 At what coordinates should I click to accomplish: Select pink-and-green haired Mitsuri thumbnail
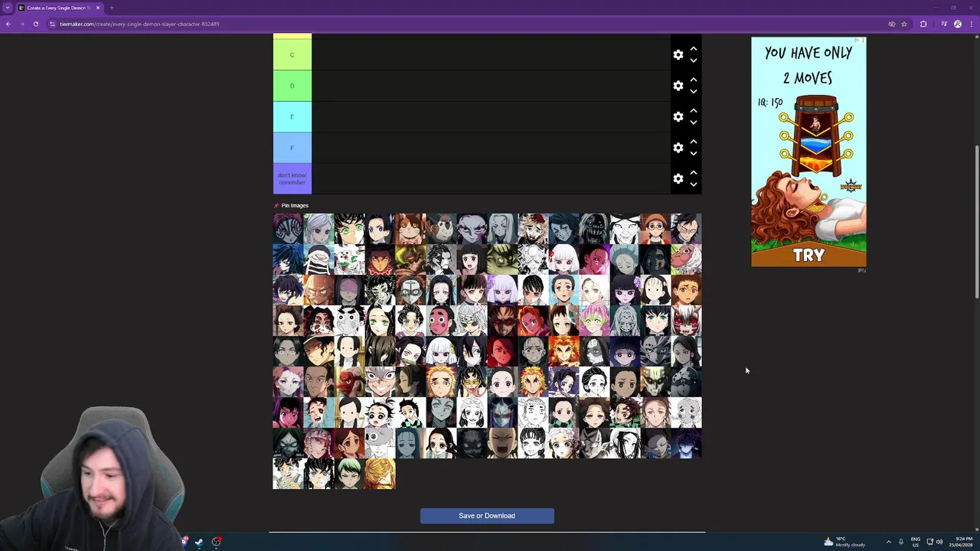(x=594, y=321)
